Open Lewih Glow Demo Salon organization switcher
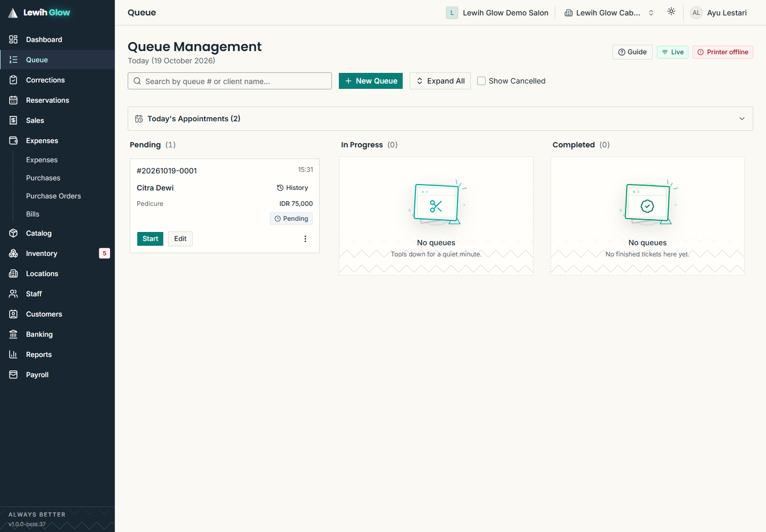766x532 pixels. [x=497, y=13]
